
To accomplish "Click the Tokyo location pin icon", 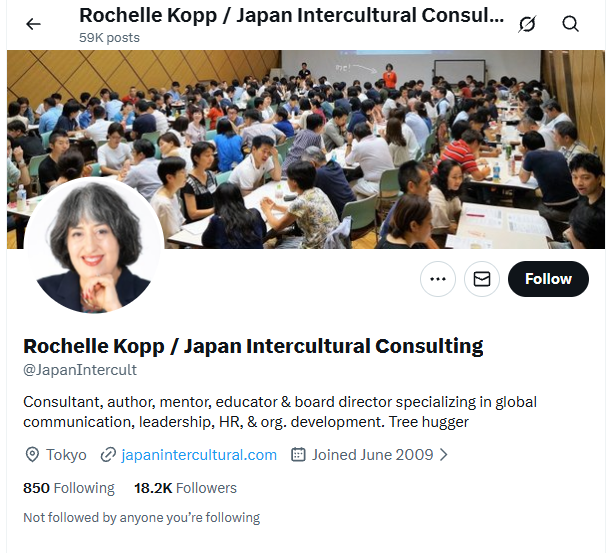I will pos(32,455).
